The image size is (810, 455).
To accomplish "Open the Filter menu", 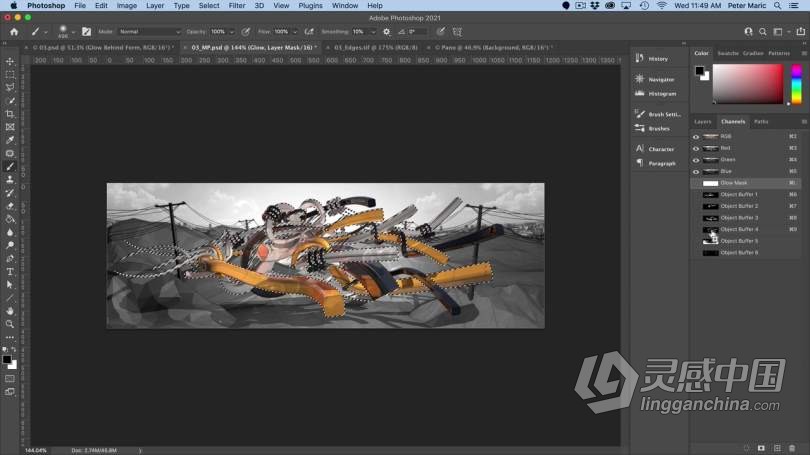I will coord(237,6).
